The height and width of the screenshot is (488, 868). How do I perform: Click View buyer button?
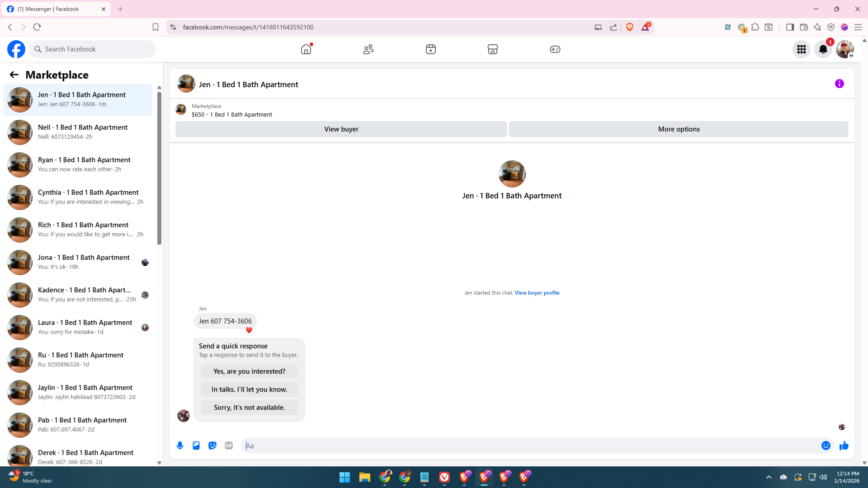pos(341,129)
